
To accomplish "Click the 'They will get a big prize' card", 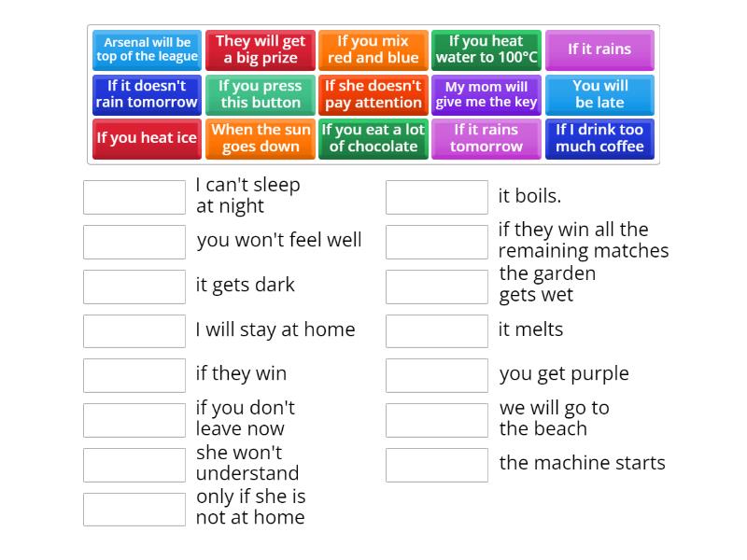I will point(260,50).
